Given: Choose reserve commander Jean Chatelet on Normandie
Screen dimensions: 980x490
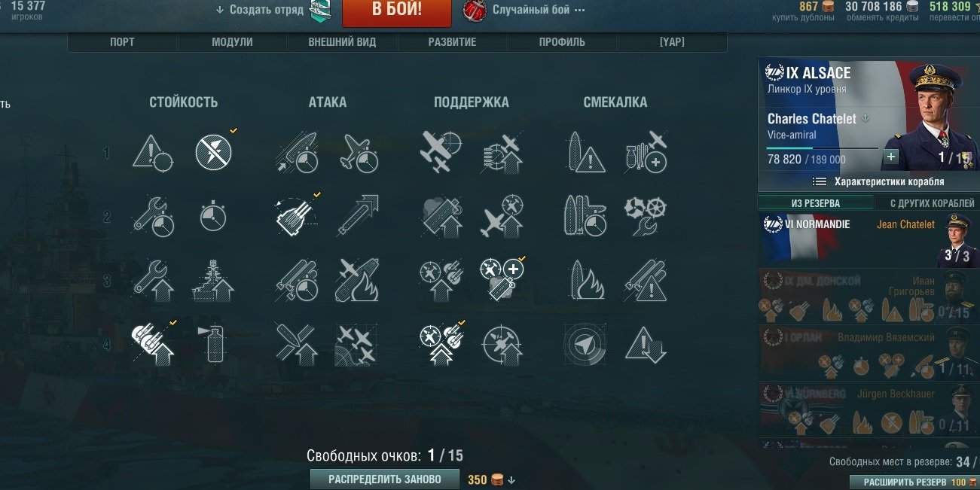Looking at the screenshot, I should coord(869,239).
